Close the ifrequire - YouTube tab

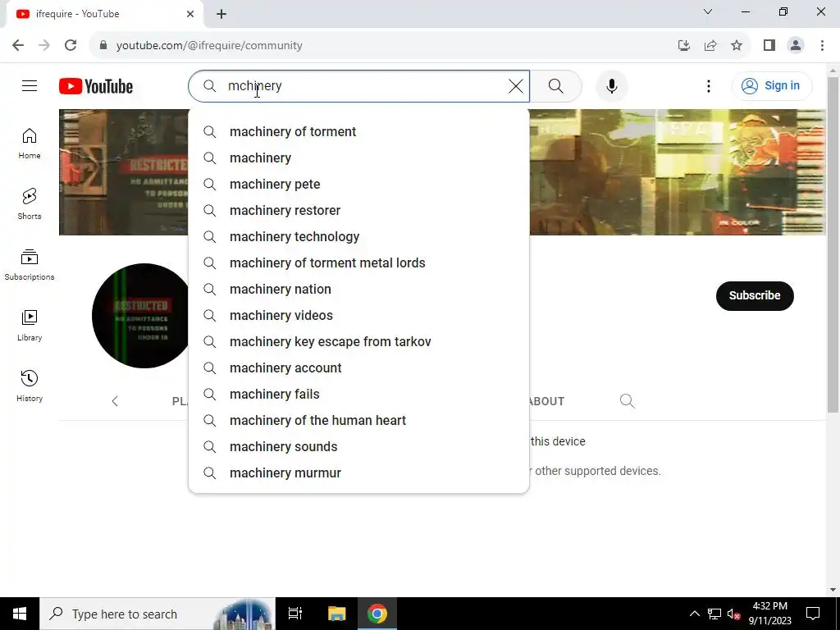point(190,14)
